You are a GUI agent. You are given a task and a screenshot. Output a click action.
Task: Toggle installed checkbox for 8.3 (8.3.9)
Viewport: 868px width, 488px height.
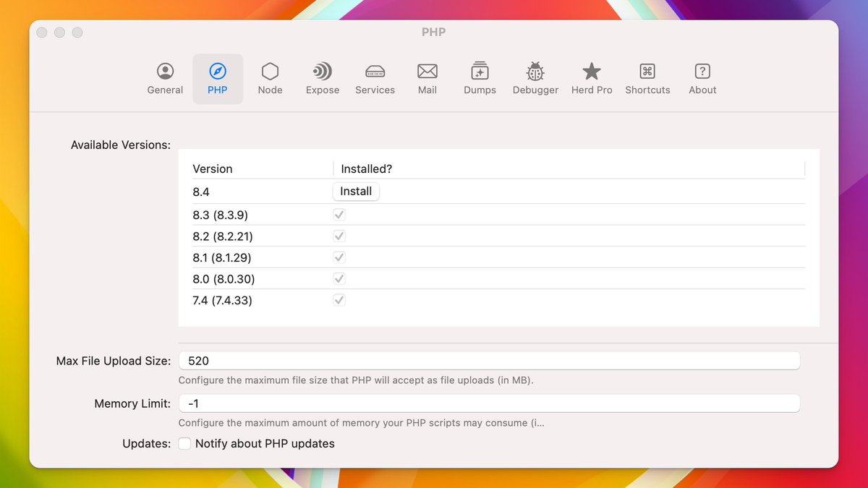tap(339, 215)
